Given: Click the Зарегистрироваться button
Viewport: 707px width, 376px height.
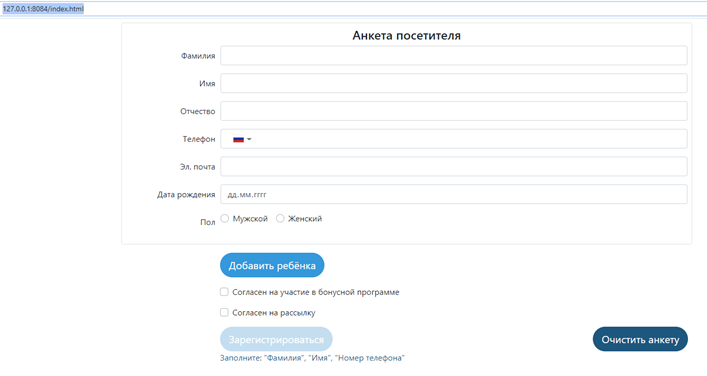Looking at the screenshot, I should [276, 339].
